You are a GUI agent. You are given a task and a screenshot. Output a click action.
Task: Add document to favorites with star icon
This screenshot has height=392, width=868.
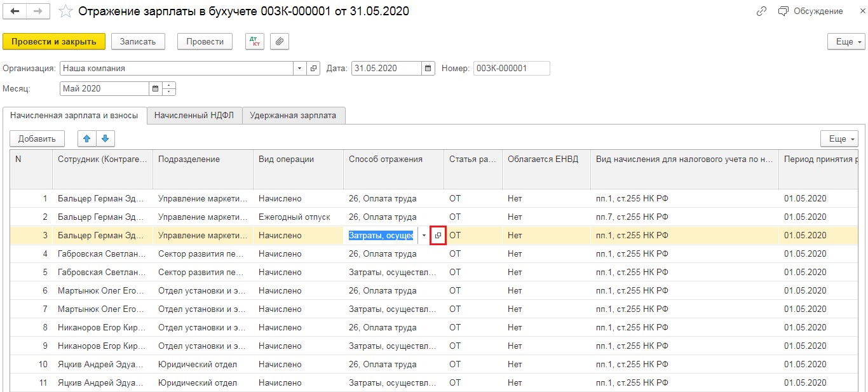[65, 11]
